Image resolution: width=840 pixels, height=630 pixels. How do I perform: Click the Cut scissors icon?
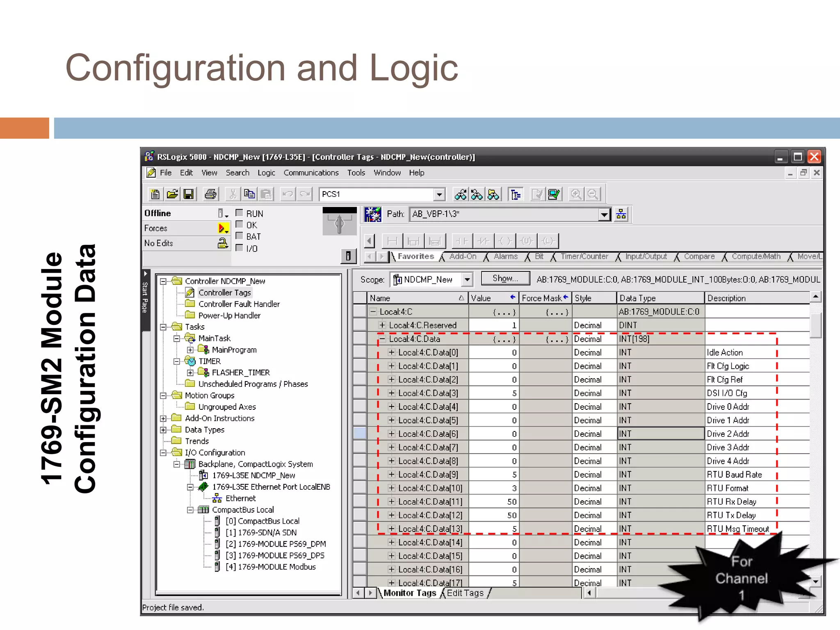click(x=233, y=194)
